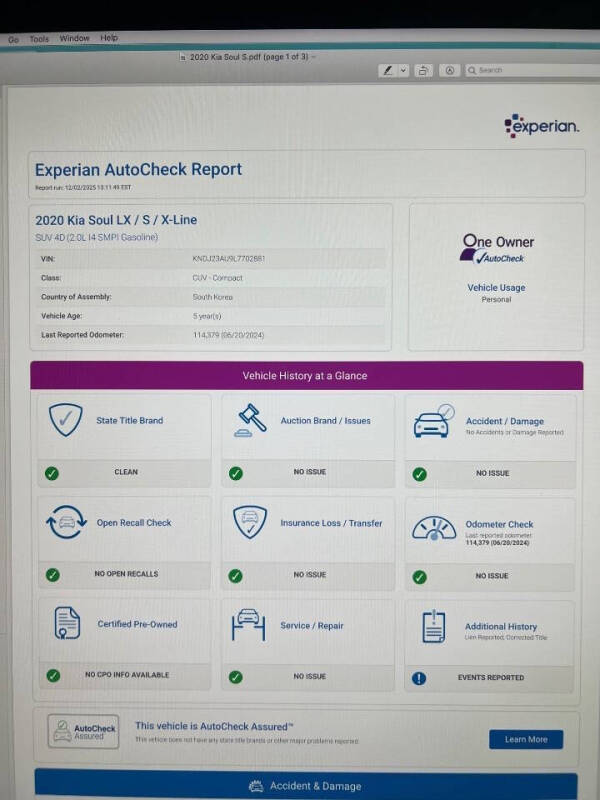
Task: Click the Rotate page toolbar icon
Action: [x=424, y=70]
